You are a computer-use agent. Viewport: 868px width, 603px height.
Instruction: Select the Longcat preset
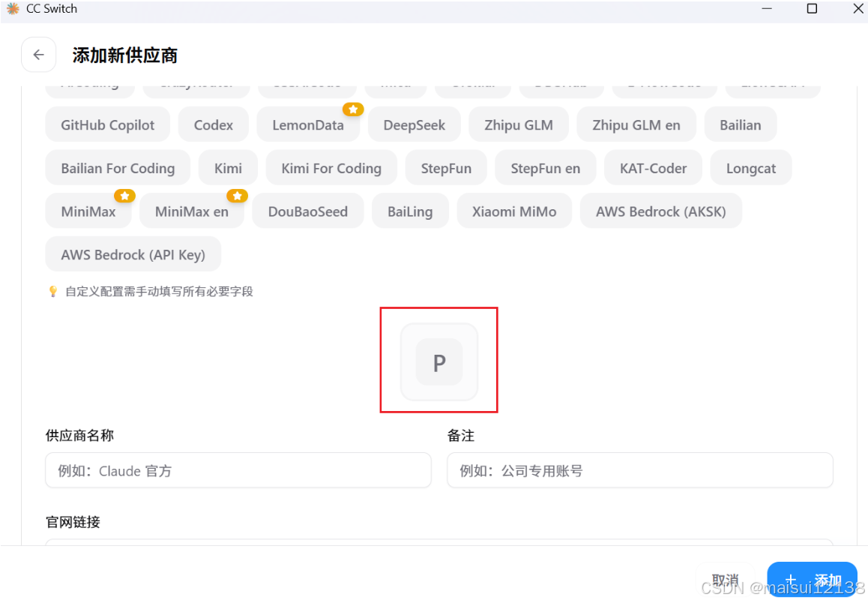(x=750, y=168)
